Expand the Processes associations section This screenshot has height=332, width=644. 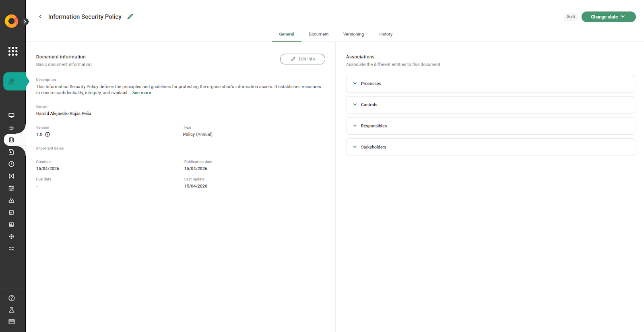(x=490, y=84)
